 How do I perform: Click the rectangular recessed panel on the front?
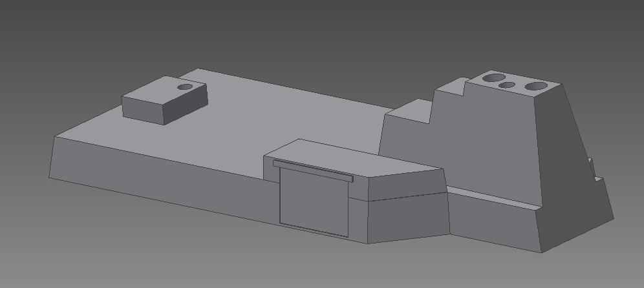[x=314, y=201]
